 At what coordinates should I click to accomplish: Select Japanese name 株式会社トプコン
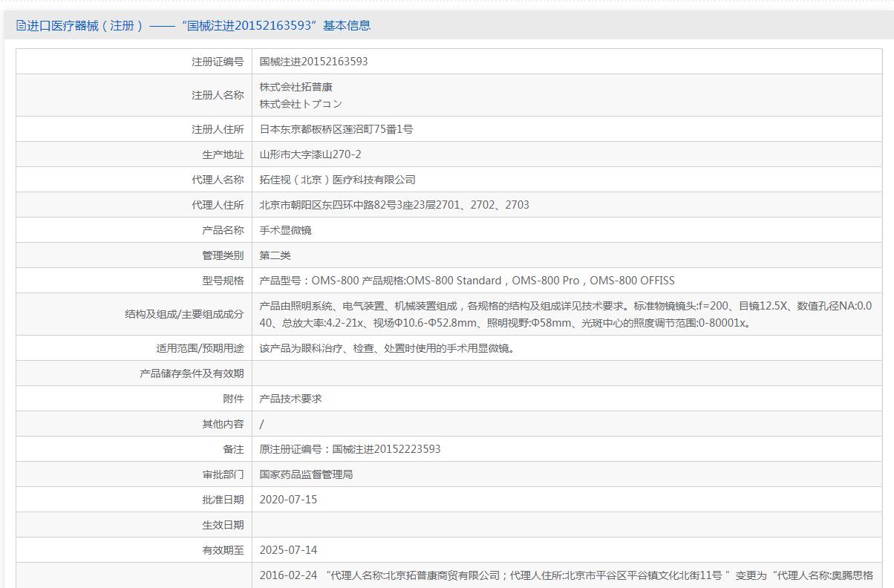point(301,104)
